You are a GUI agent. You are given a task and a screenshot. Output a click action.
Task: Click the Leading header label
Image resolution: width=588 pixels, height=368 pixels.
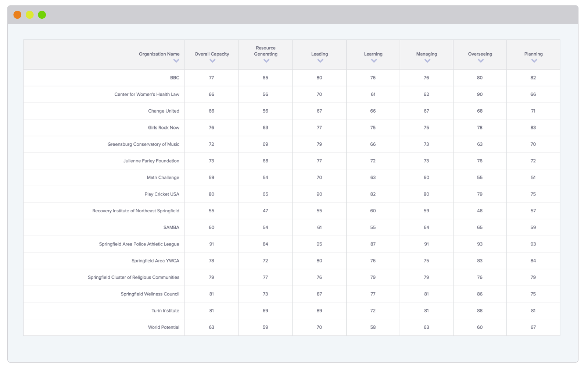[x=319, y=54]
